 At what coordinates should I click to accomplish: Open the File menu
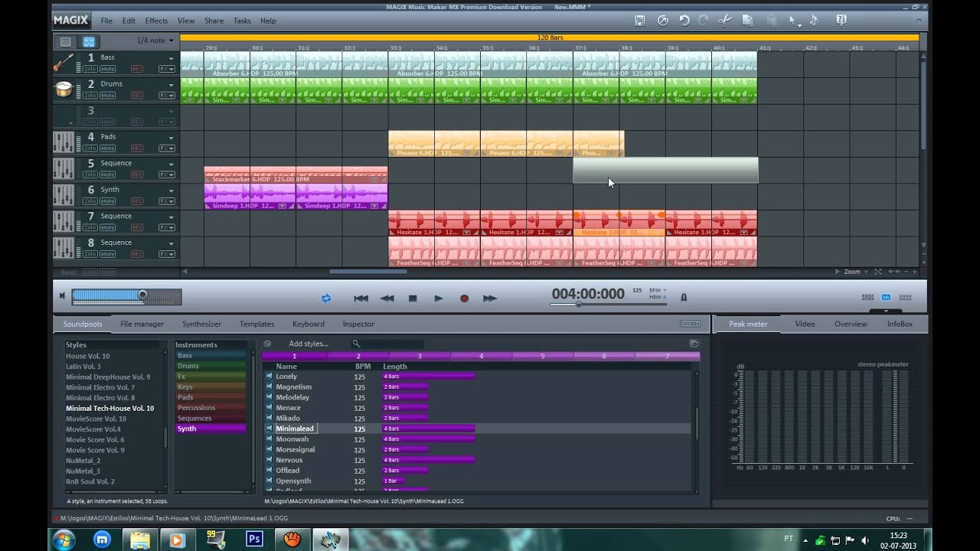pos(106,21)
